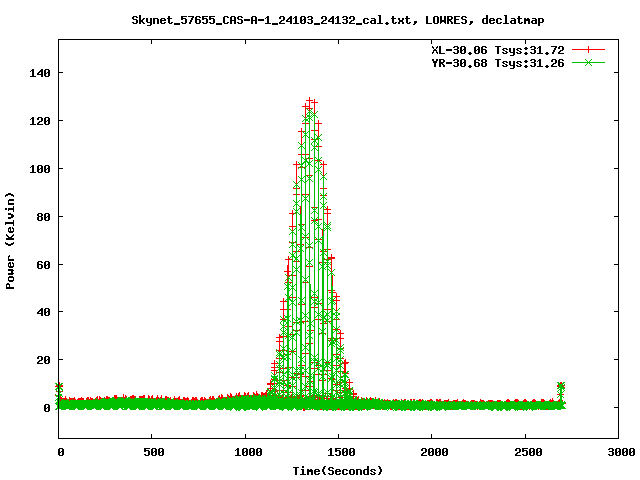
Task: Click the red XL legend line sample
Action: (588, 50)
